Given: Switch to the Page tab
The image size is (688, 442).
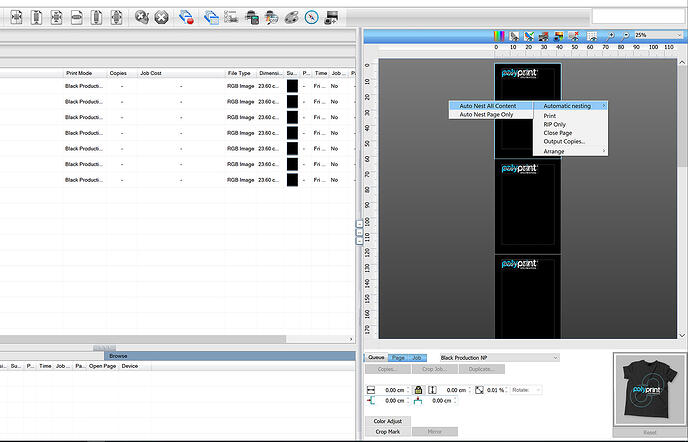Looking at the screenshot, I should [x=398, y=358].
